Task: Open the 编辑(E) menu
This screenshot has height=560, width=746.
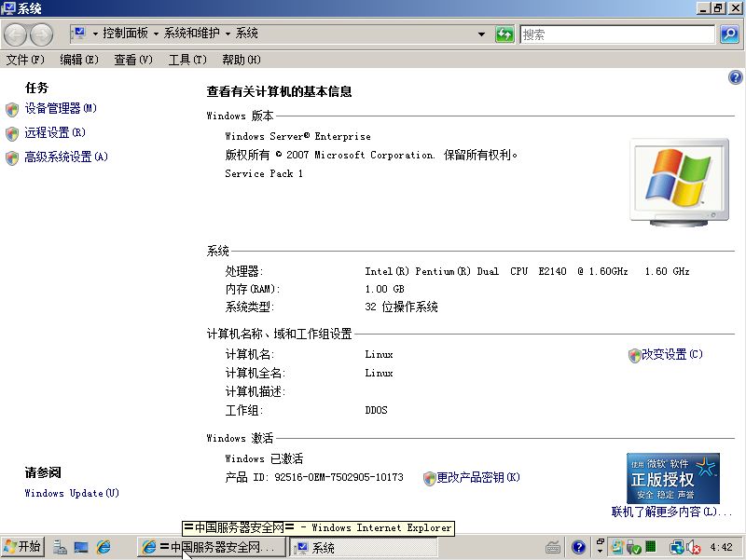Action: tap(79, 60)
